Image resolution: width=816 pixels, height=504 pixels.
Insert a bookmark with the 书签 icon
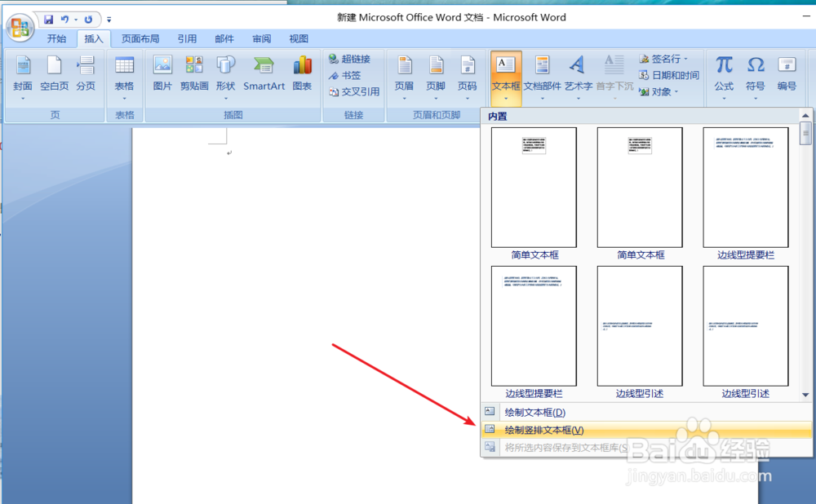[345, 75]
